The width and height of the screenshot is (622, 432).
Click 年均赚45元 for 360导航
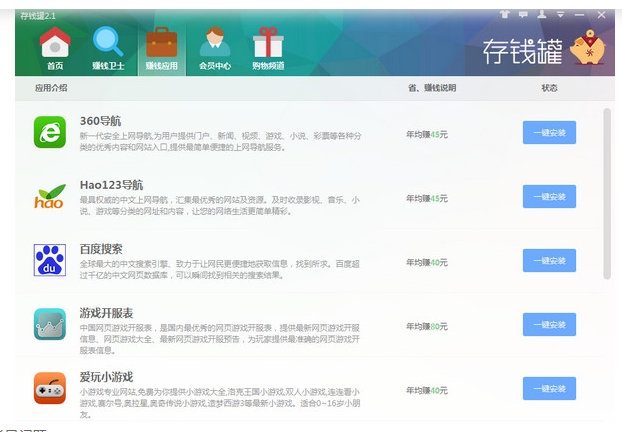[x=427, y=134]
